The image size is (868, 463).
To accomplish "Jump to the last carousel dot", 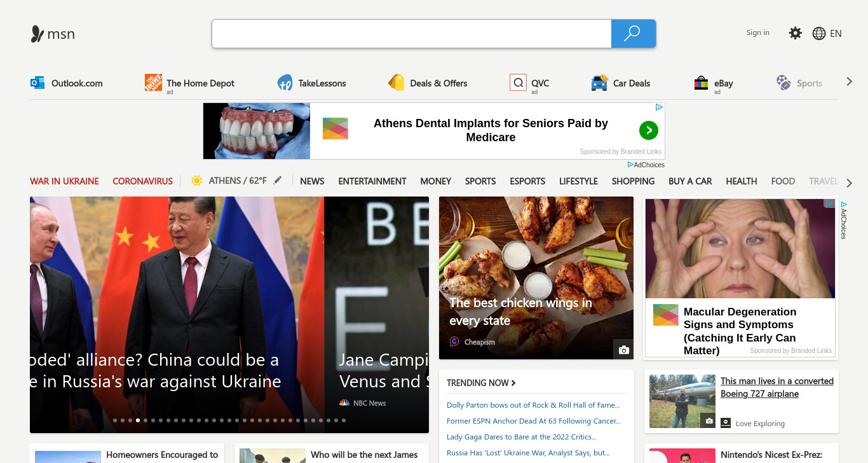I will coord(344,420).
